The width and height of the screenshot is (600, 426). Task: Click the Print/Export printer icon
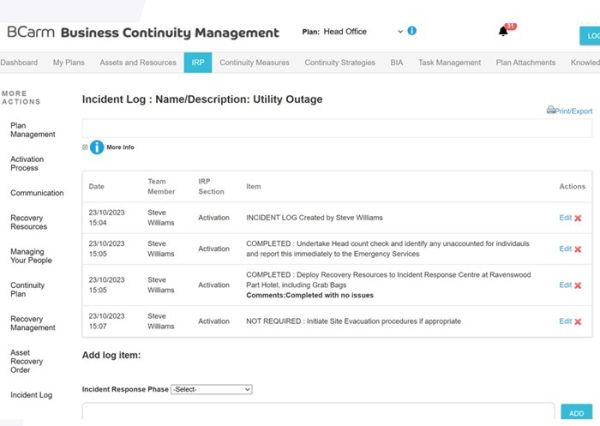551,110
